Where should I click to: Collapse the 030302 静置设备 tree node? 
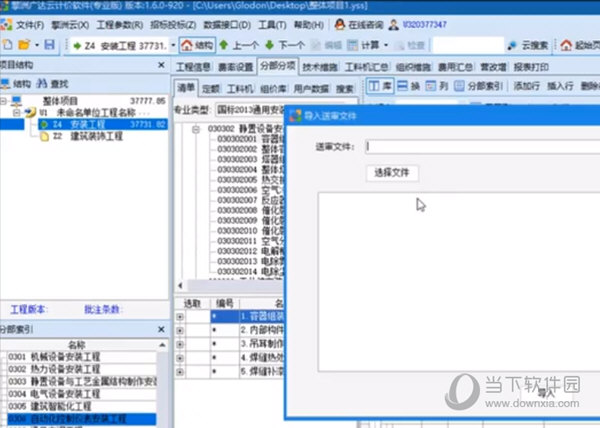point(196,129)
